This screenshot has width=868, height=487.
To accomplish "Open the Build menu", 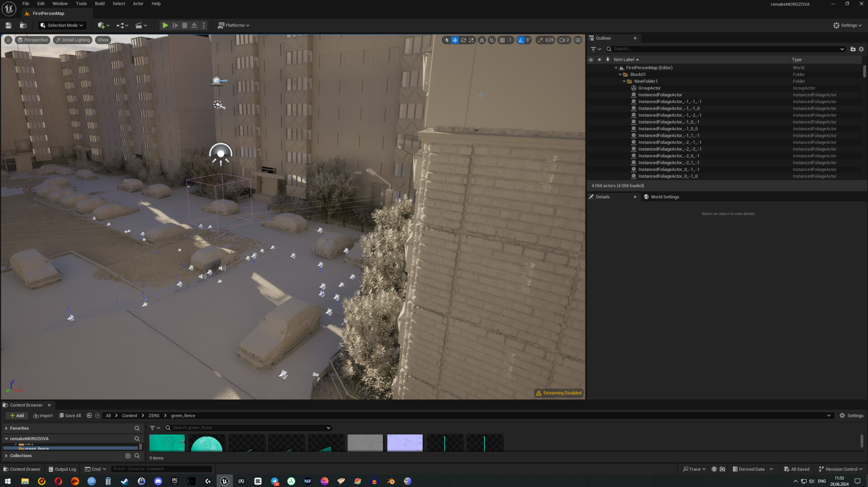I will 99,4.
